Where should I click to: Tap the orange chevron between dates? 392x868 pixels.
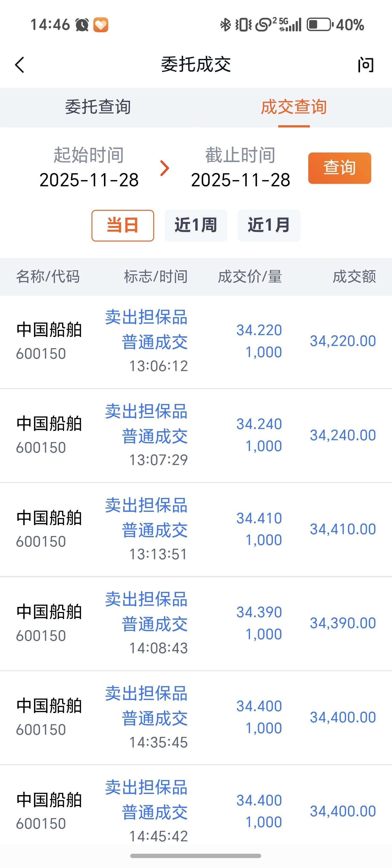point(164,168)
